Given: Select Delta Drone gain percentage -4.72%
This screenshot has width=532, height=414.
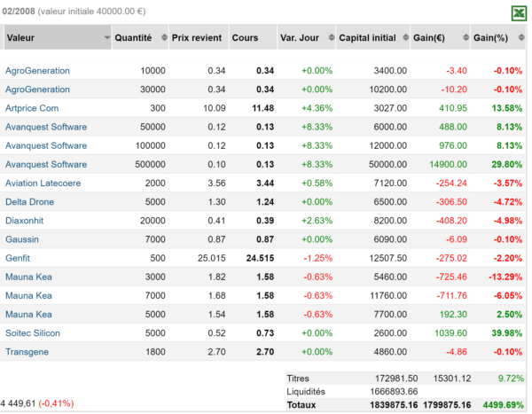Looking at the screenshot, I should (508, 202).
